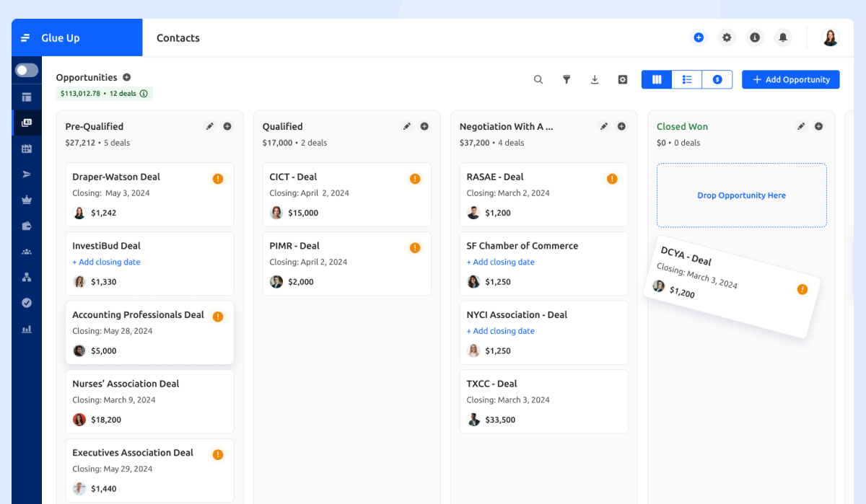Open the profile avatar menu
This screenshot has width=866, height=504.
click(830, 37)
